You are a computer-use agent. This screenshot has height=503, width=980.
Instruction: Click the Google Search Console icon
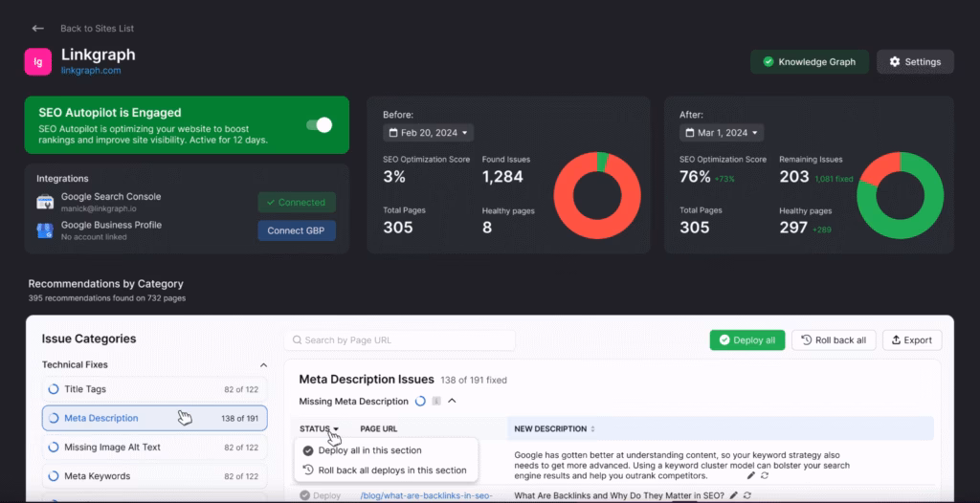tap(44, 202)
